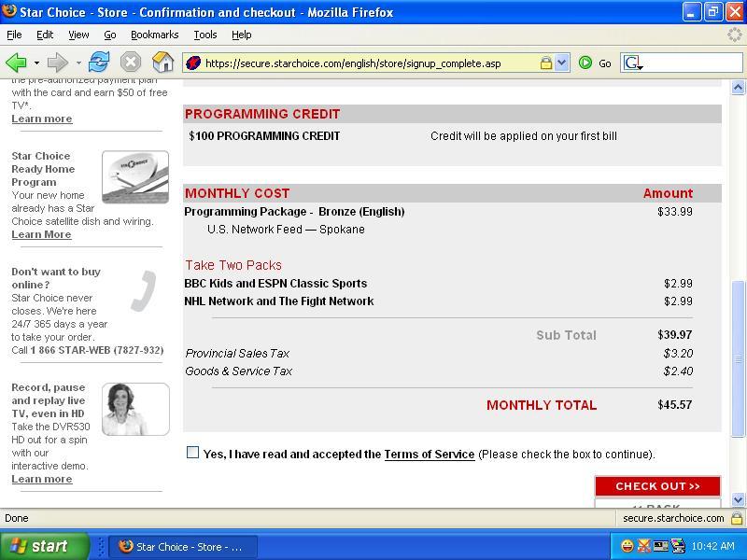
Task: Click the padlock icon in address bar
Action: [x=546, y=63]
